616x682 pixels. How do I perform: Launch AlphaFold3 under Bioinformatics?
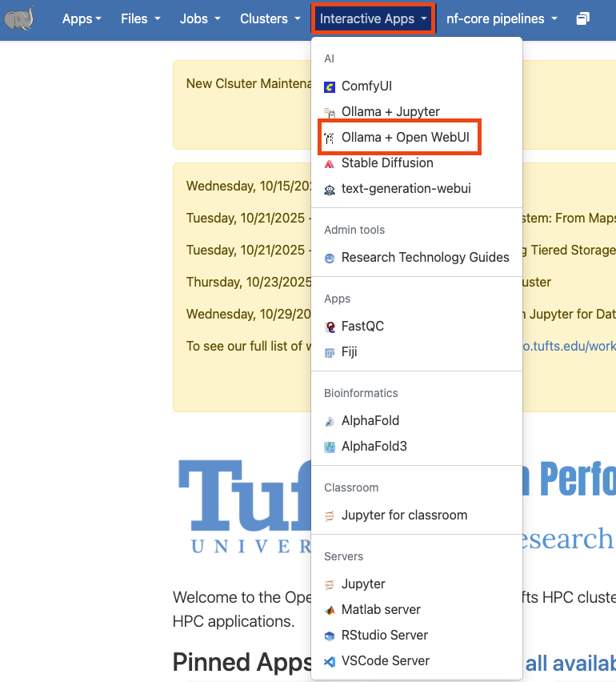click(417, 446)
